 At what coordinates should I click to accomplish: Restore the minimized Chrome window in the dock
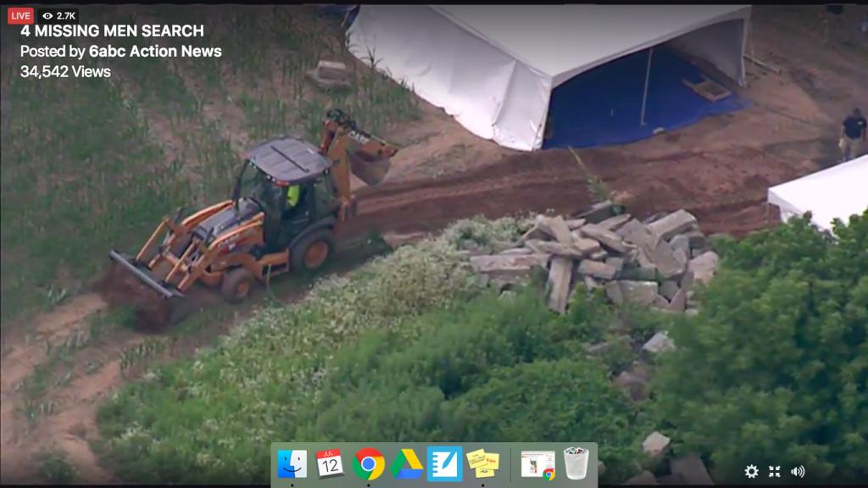[537, 463]
